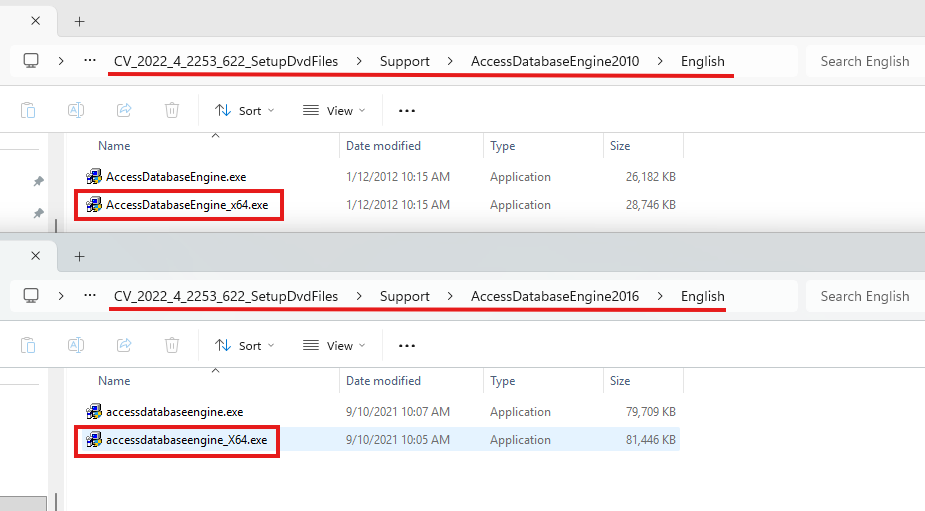Open Sort dropdown in upper Explorer window
This screenshot has width=925, height=511.
click(245, 111)
